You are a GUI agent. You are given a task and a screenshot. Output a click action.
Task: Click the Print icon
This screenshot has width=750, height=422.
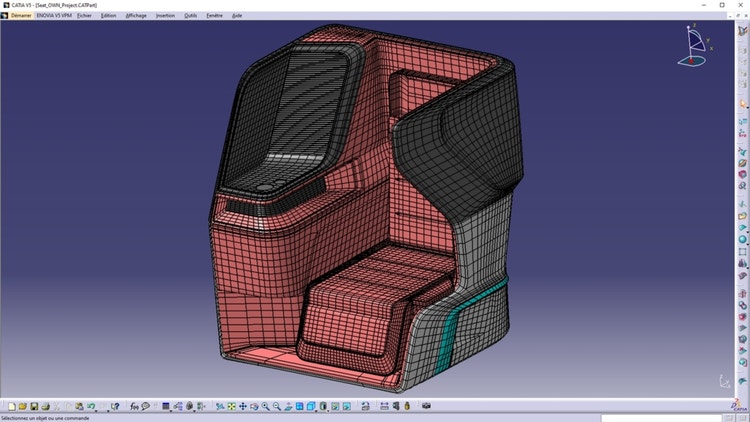[x=45, y=407]
